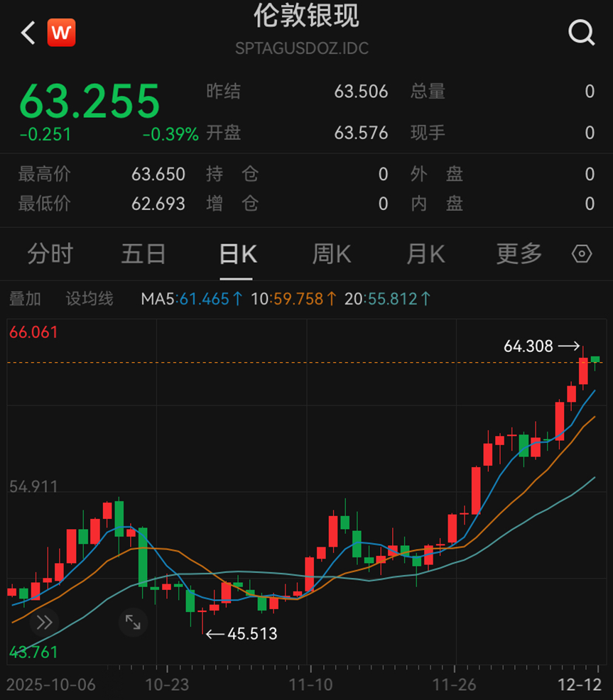This screenshot has height=700, width=613.
Task: Expand the chart toolbar with the double-arrow icon
Action: click(x=45, y=622)
